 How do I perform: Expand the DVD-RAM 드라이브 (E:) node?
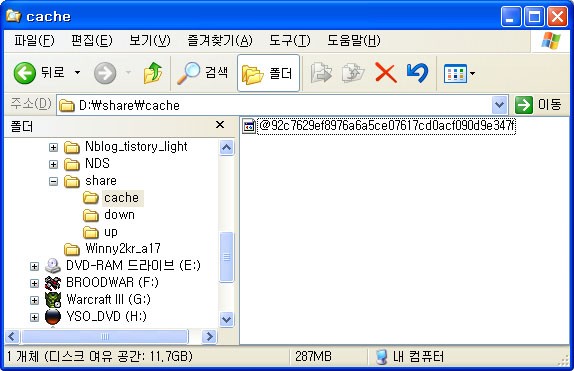tap(34, 266)
